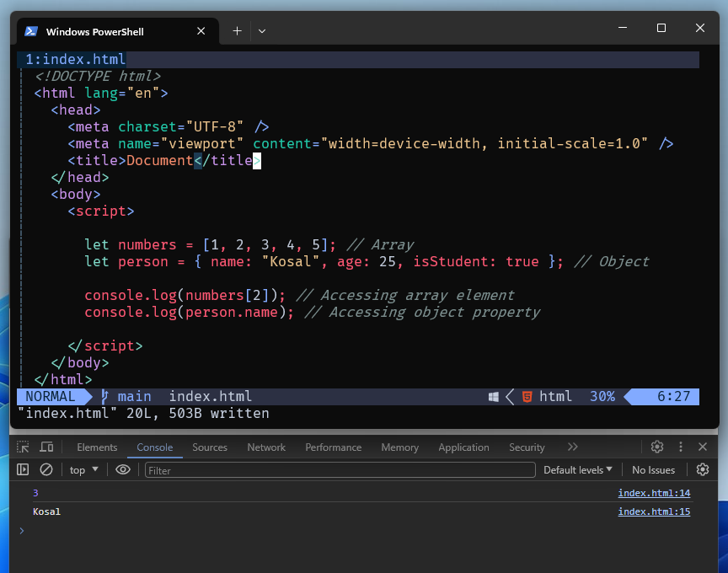Open DevTools three-dot menu

tap(681, 447)
